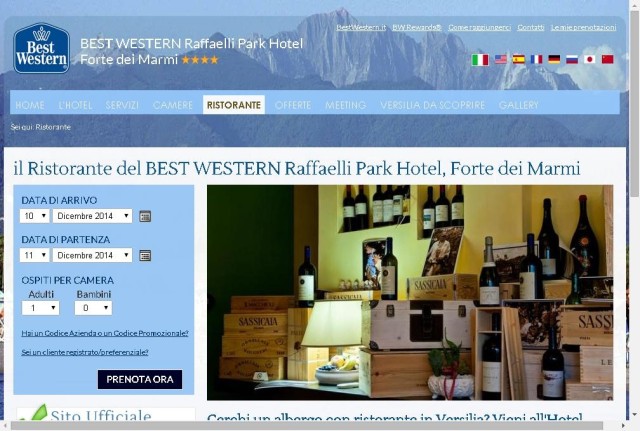Click the horizontal scrollbar thumb

pyautogui.click(x=307, y=426)
